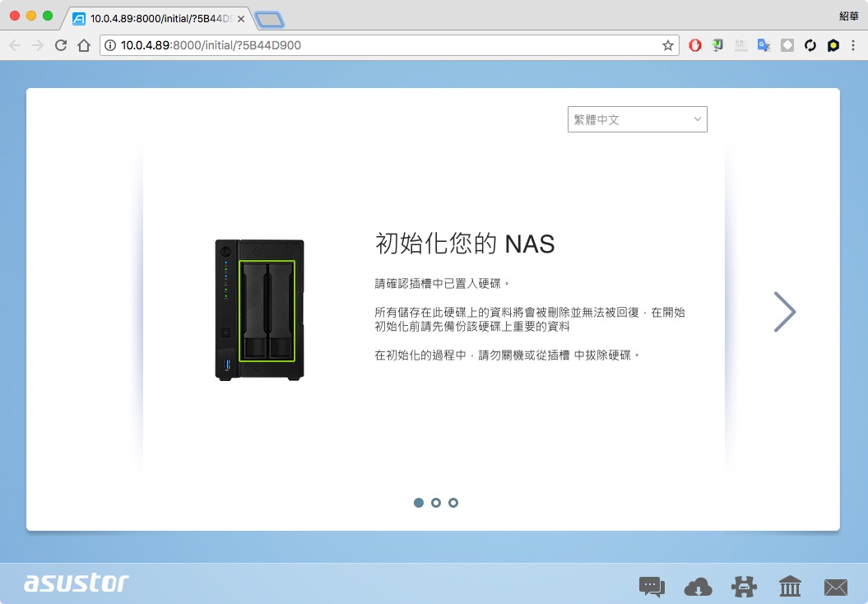Click the cloud download icon

click(x=698, y=586)
